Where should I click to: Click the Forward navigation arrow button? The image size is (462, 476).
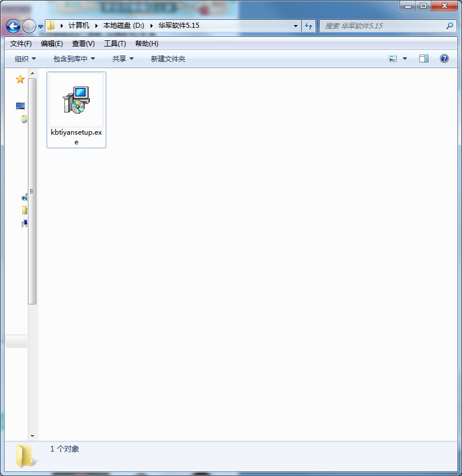28,26
